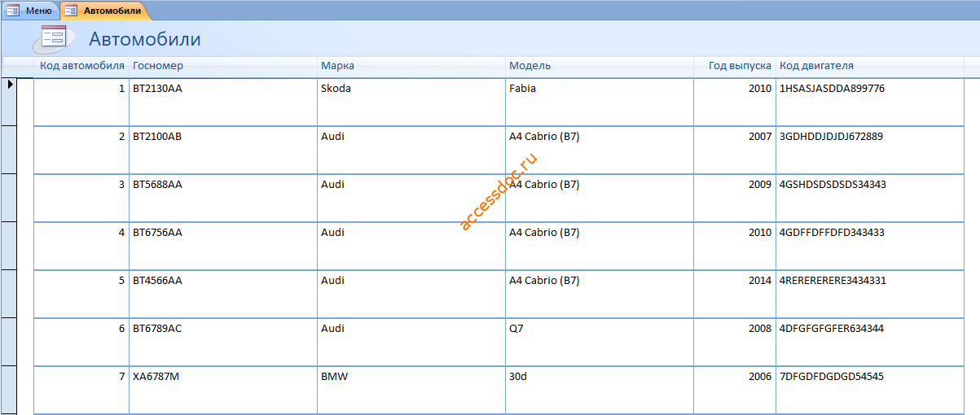
Task: Click engine code 4DFGFGFGFER634344
Action: (870, 342)
